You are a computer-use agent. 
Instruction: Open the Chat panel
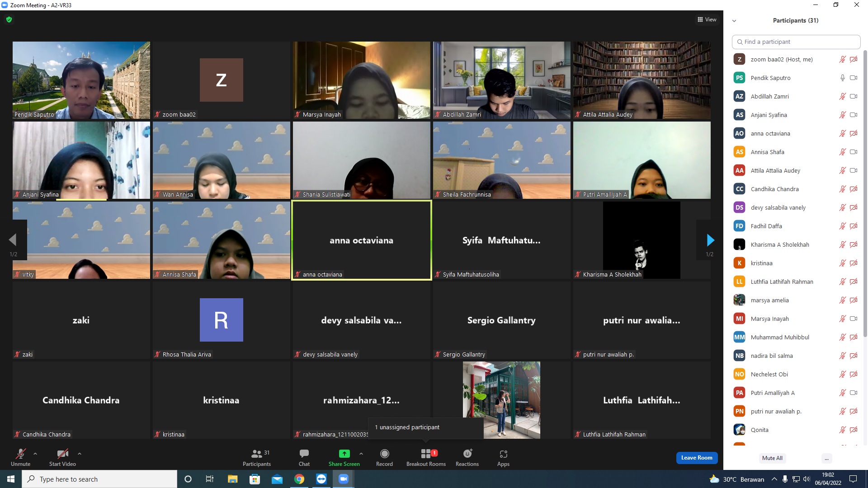point(304,457)
